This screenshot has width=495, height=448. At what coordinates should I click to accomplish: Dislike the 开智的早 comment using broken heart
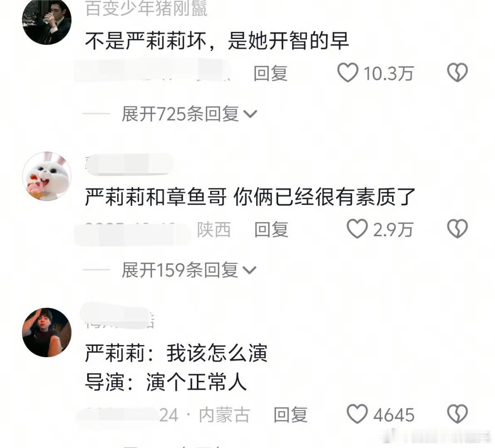click(457, 73)
